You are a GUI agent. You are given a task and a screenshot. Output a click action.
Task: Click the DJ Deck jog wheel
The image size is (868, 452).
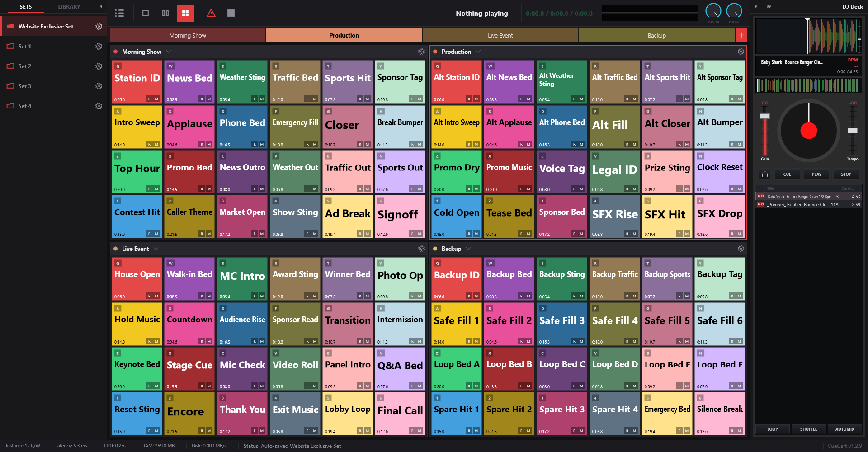(x=809, y=131)
